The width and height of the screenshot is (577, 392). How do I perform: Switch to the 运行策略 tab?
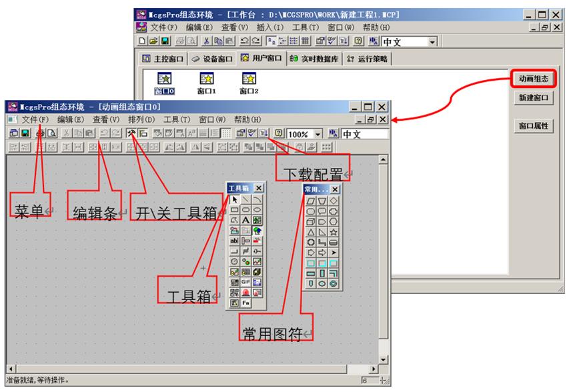pos(368,59)
